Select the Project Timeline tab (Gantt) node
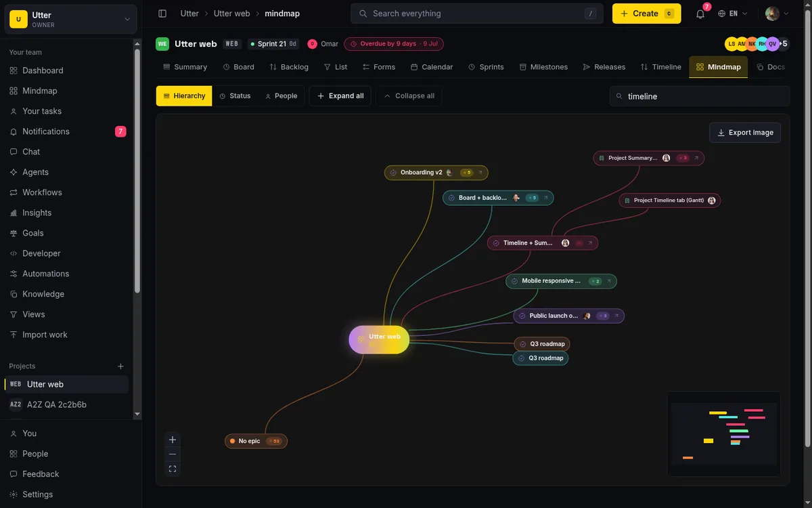The image size is (812, 508). pyautogui.click(x=670, y=200)
